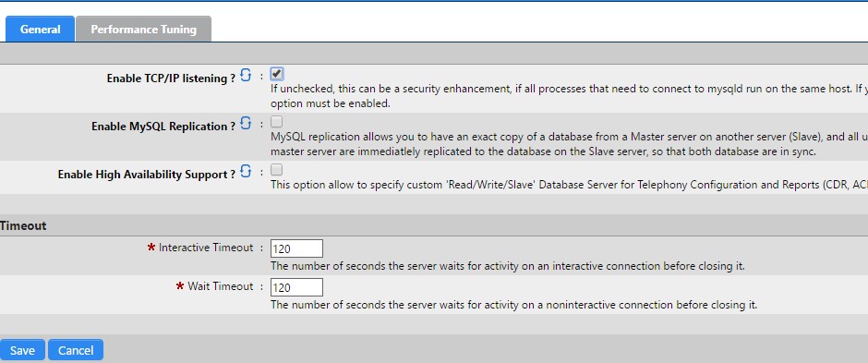Tick the Enable MySQL Replication checkbox
868x363 pixels.
click(x=277, y=121)
